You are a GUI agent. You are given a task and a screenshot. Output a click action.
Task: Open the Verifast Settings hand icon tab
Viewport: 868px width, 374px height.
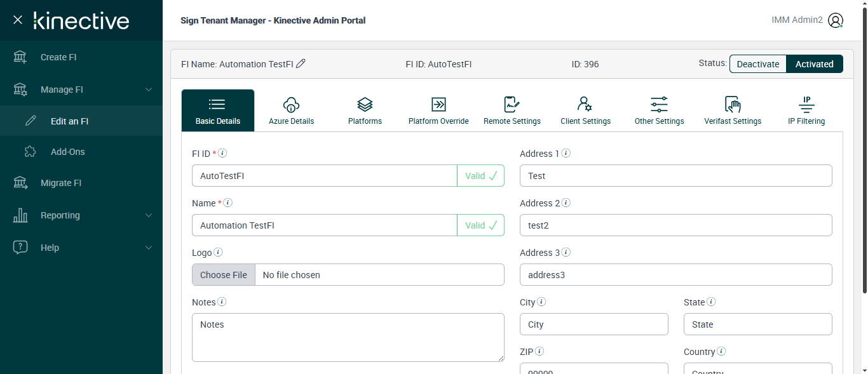[x=733, y=105]
